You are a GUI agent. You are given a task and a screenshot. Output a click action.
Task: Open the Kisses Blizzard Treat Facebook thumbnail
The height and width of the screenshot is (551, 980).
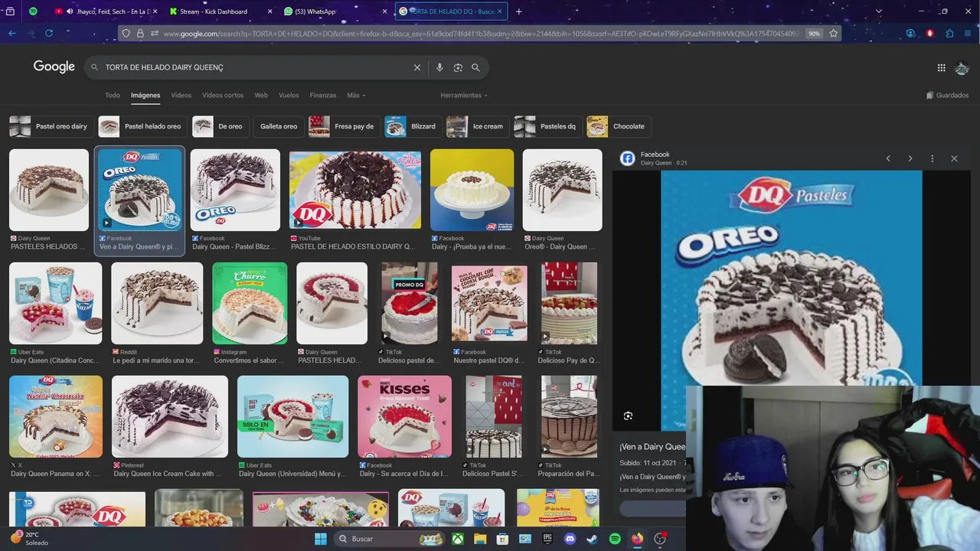tap(404, 417)
